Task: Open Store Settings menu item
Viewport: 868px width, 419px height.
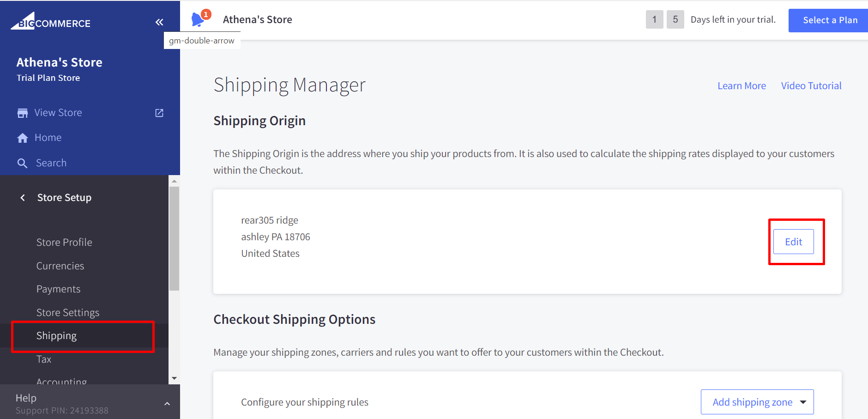Action: [68, 313]
